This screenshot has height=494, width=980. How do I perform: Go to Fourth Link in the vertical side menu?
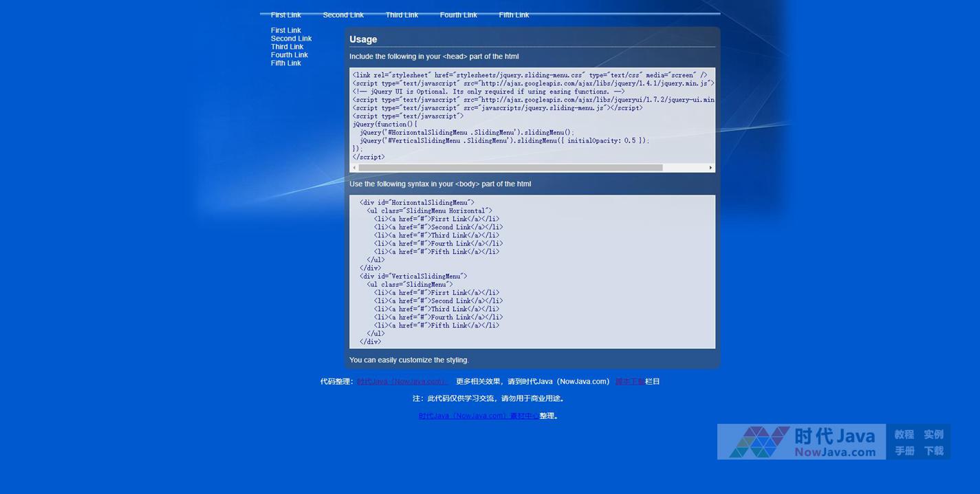(290, 55)
